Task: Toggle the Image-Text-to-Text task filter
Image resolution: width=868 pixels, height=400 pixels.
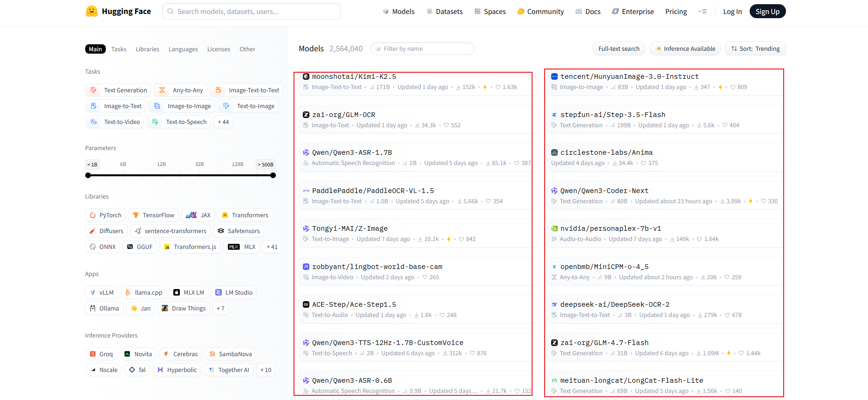Action: coord(246,90)
